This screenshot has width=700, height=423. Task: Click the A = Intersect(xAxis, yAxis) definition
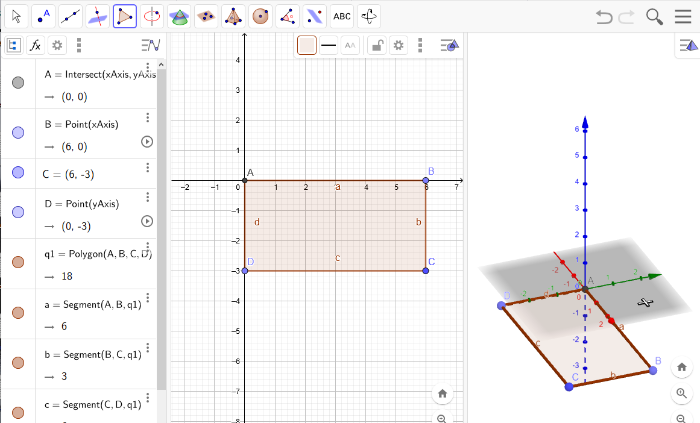[x=100, y=75]
